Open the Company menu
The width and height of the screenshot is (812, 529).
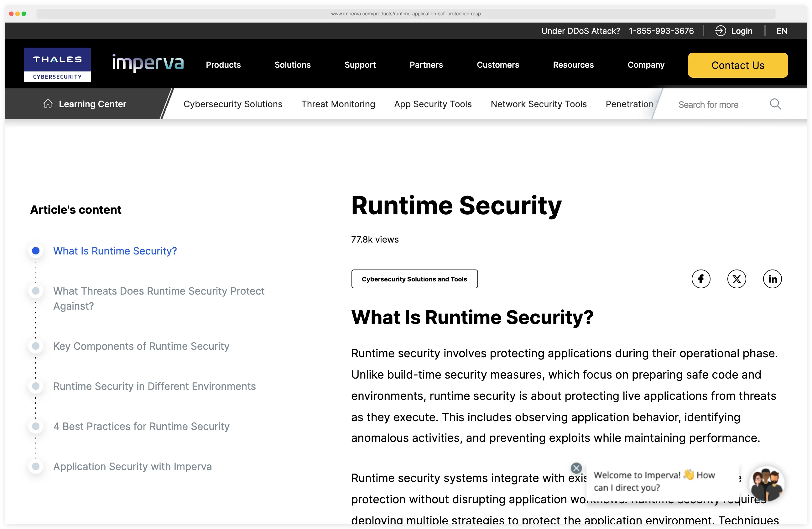(x=646, y=65)
